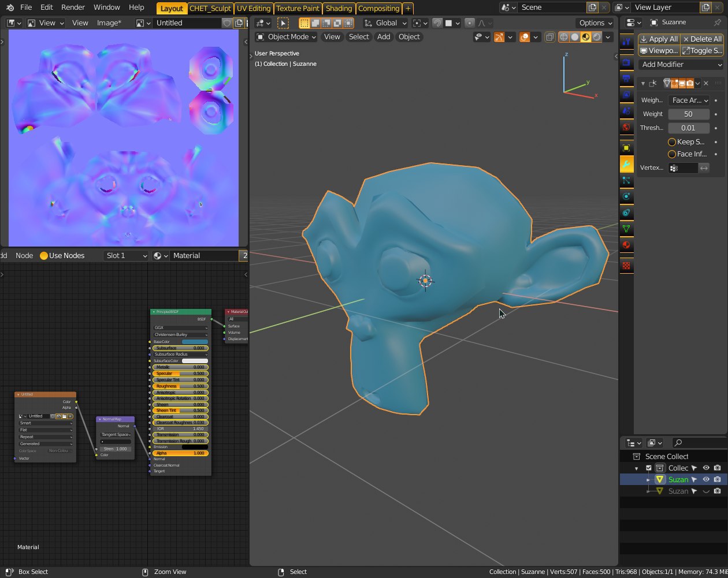The height and width of the screenshot is (578, 728).
Task: Open the Add Modifier dropdown
Action: pyautogui.click(x=681, y=65)
